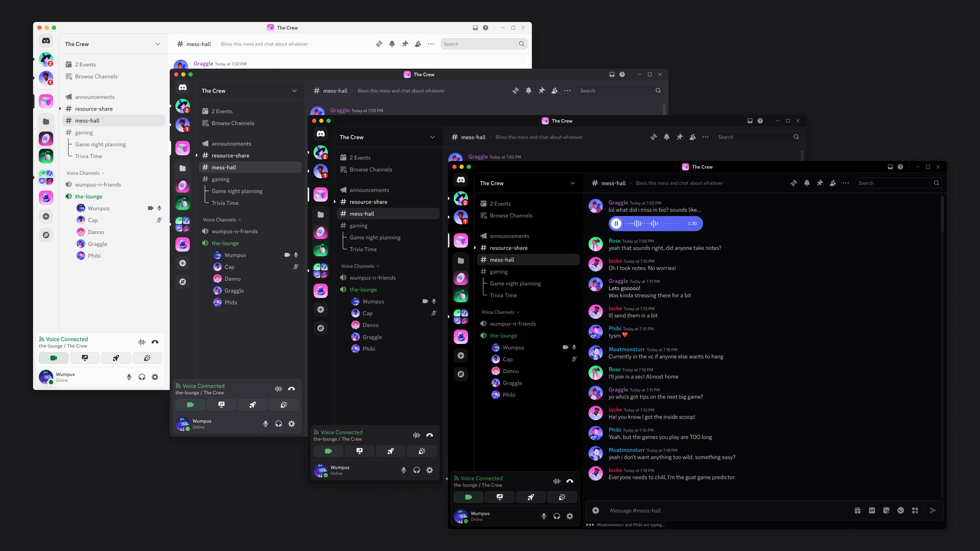The height and width of the screenshot is (551, 980).
Task: Click the plus attachment button beside message field
Action: coord(596,511)
